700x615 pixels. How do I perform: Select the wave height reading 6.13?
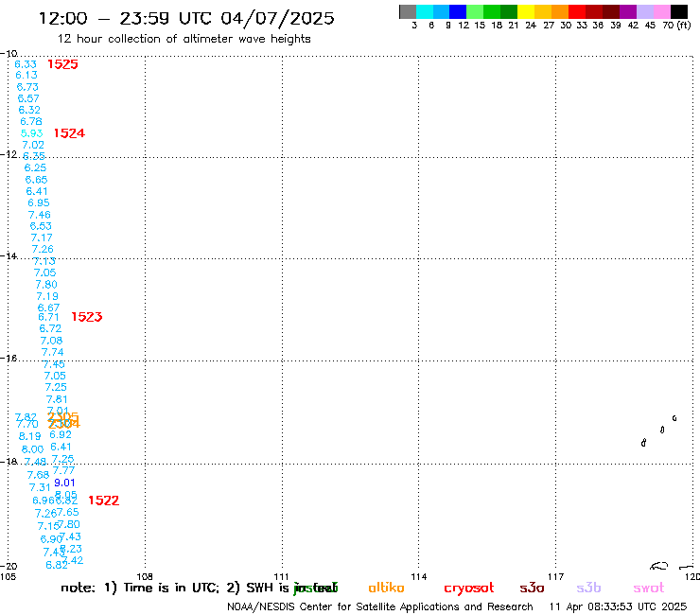click(x=26, y=75)
